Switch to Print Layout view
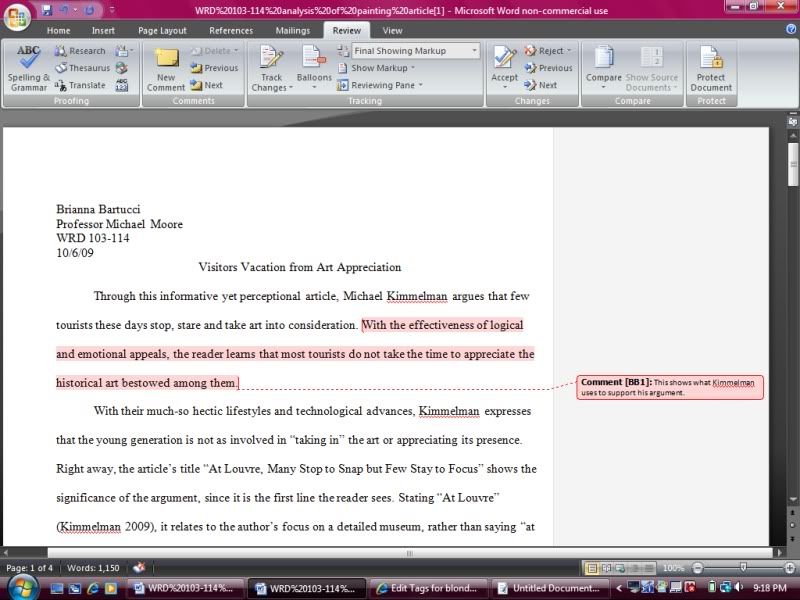Viewport: 800px width, 600px height. (x=592, y=568)
